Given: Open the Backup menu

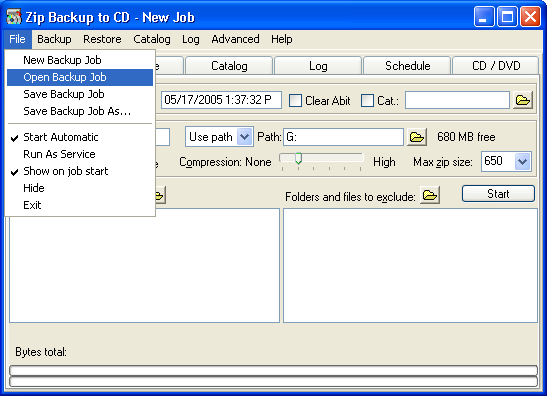Looking at the screenshot, I should [54, 39].
